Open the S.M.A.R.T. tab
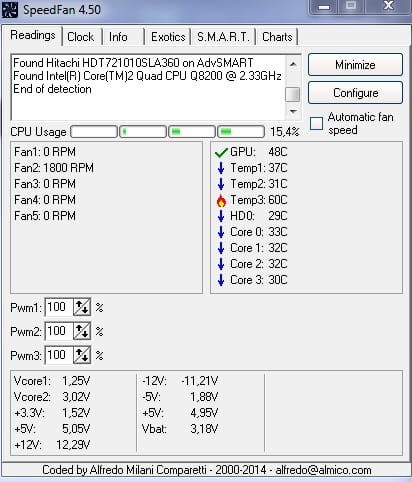Screen dimensions: 412x482 [x=223, y=37]
